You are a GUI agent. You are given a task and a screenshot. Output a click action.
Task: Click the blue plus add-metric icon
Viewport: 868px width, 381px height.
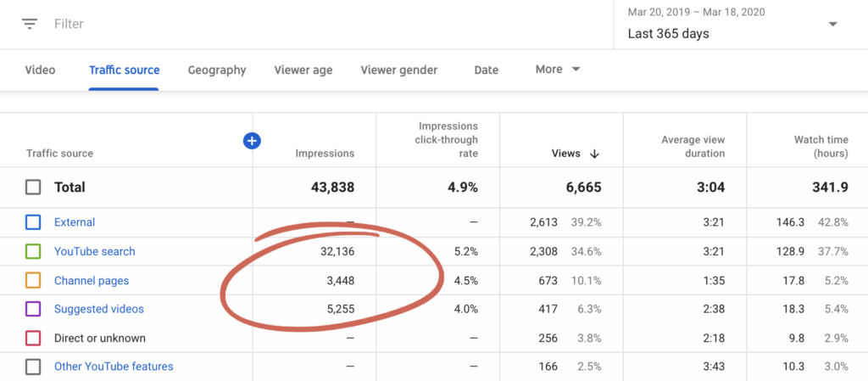[x=252, y=141]
